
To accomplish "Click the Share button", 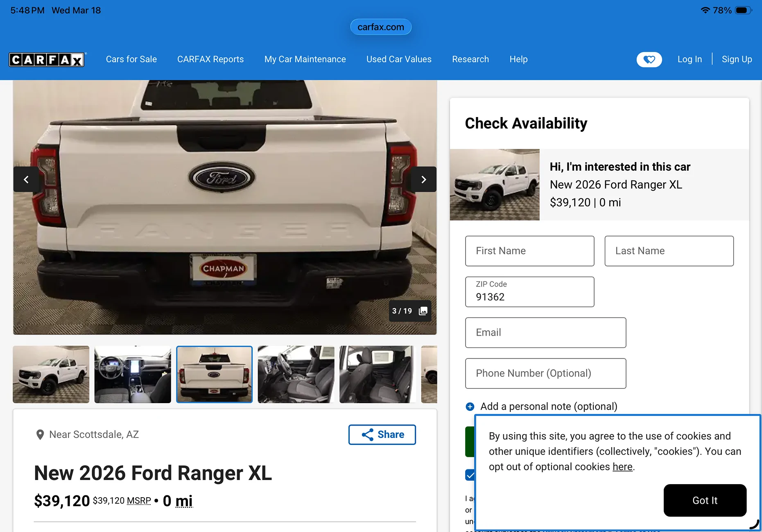I will (382, 435).
